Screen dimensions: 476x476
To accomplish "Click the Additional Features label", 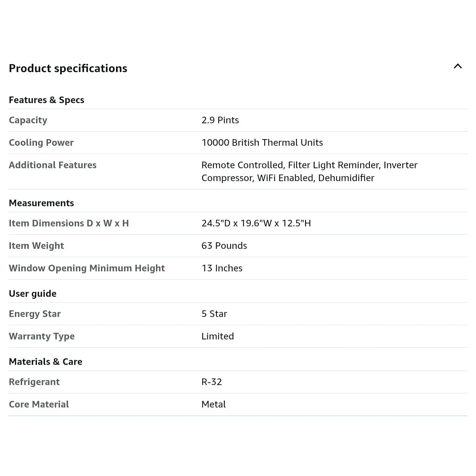I will [53, 165].
